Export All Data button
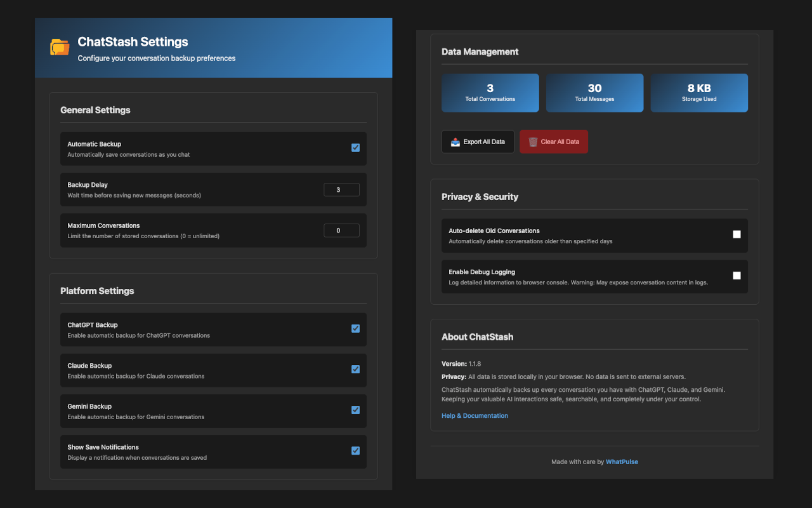Viewport: 812px width, 508px height. (x=478, y=142)
